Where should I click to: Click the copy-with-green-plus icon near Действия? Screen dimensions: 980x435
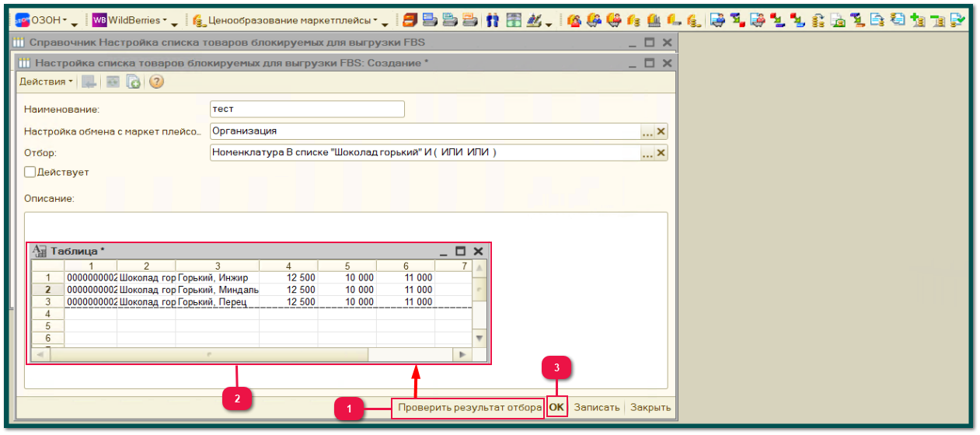pyautogui.click(x=134, y=82)
